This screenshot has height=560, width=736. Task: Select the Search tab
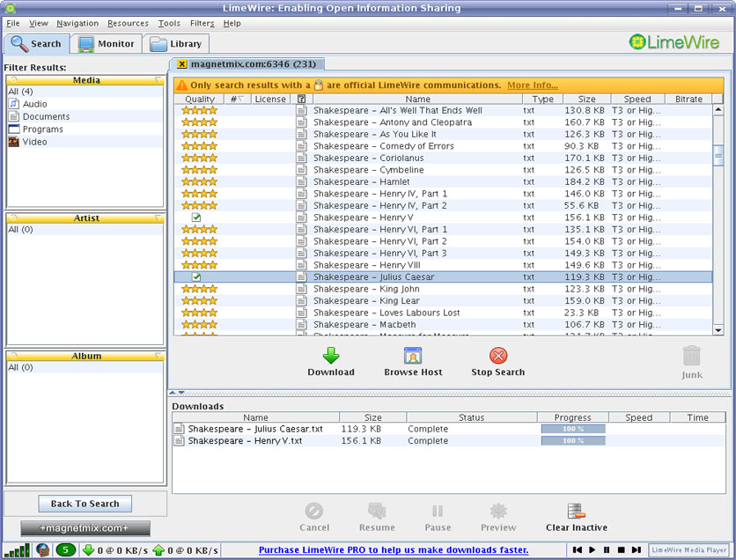37,44
